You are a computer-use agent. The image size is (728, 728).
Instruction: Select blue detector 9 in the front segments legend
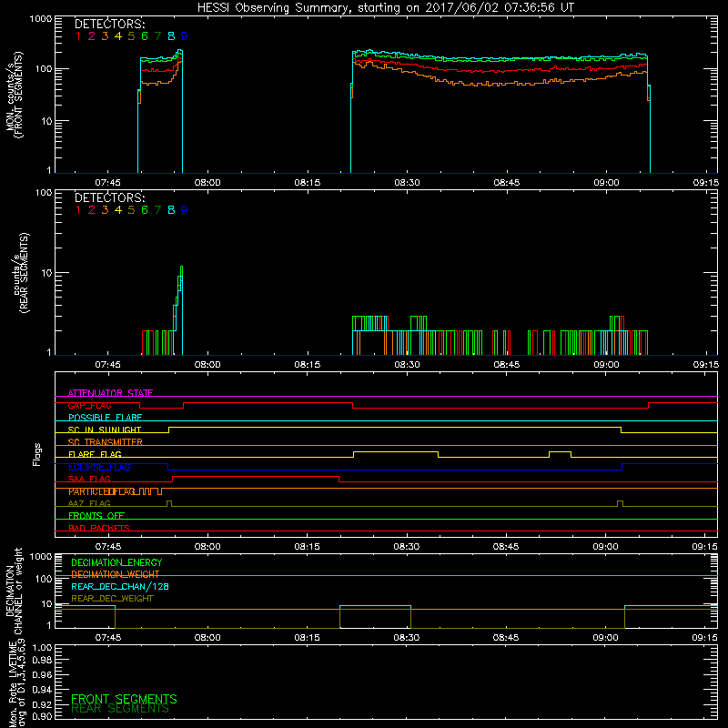[185, 36]
